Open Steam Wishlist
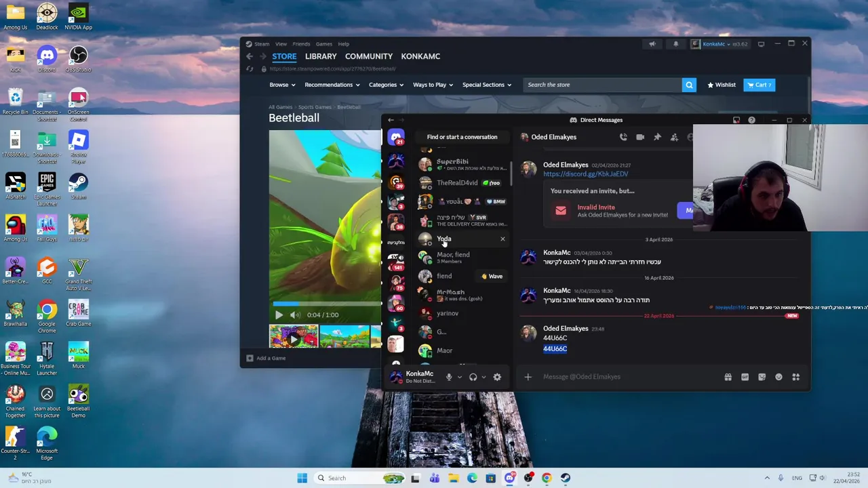 [x=722, y=85]
